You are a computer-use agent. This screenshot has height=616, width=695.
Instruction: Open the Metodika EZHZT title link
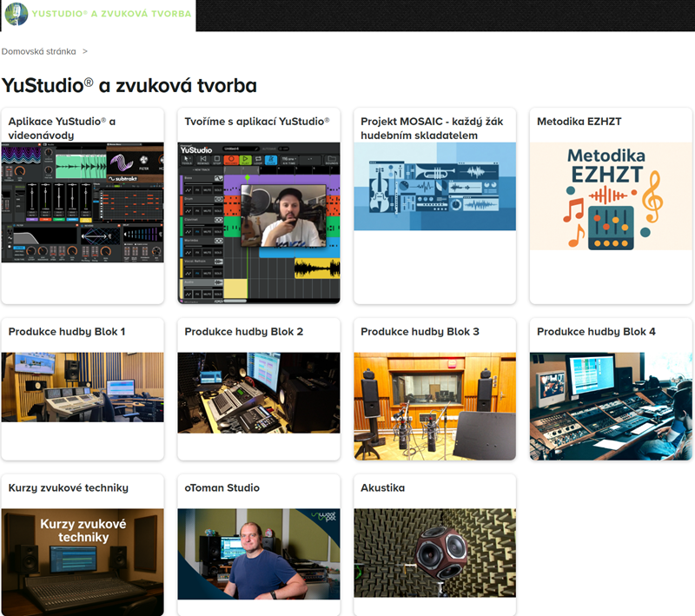pos(579,122)
